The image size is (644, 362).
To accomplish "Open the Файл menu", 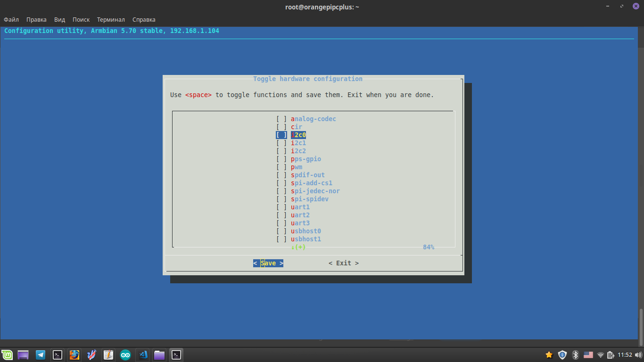I will point(11,20).
